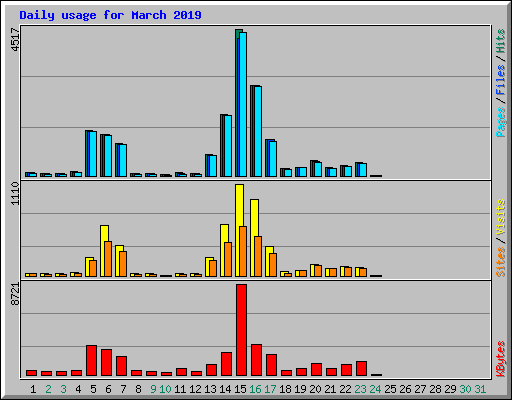512x400 pixels.
Task: Click green day label '10' on the x-axis
Action: (x=165, y=389)
